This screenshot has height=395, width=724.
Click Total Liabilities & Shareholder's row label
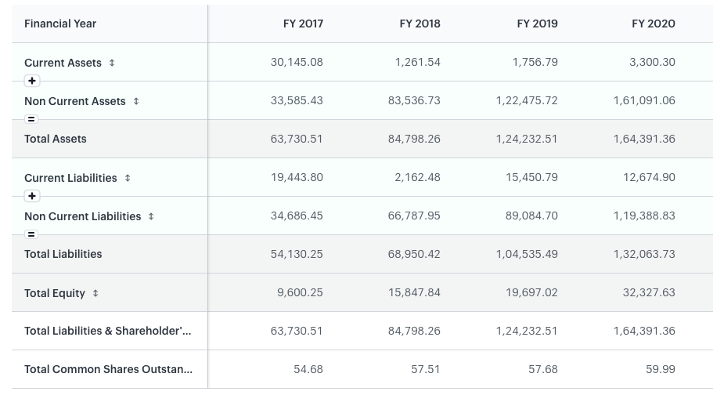pyautogui.click(x=108, y=331)
